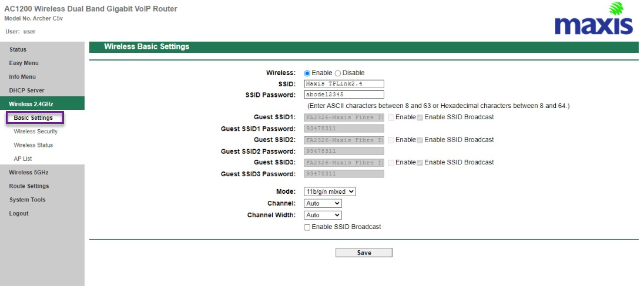Click the Maxis logo
Screen dimensions: 644x286
click(593, 18)
